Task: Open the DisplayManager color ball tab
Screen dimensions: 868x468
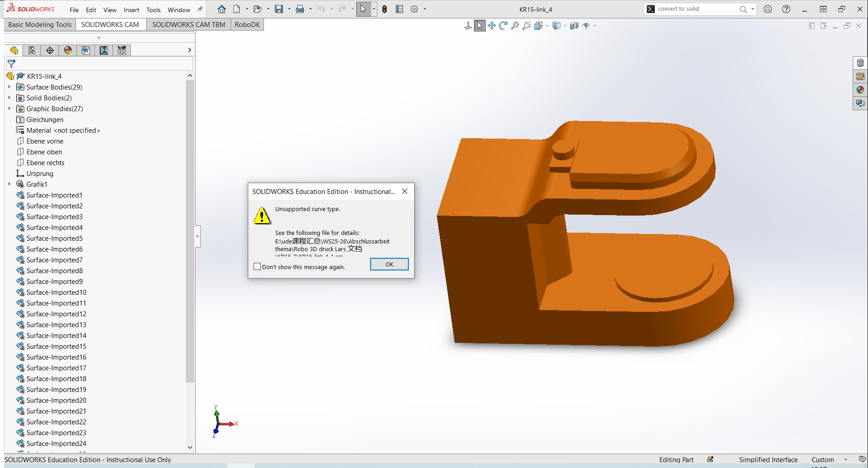Action: pyautogui.click(x=68, y=50)
